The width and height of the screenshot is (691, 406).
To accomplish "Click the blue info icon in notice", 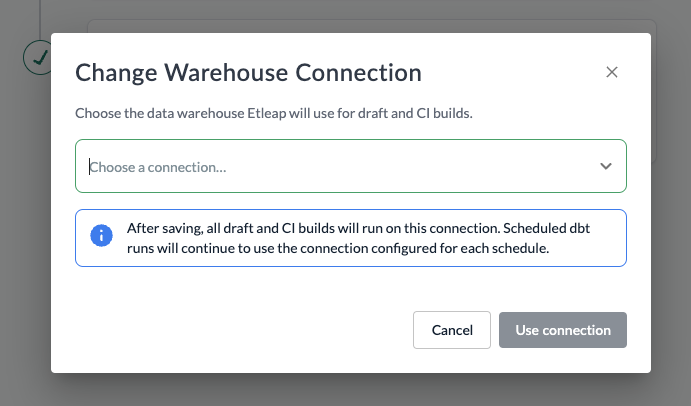I will click(x=101, y=237).
